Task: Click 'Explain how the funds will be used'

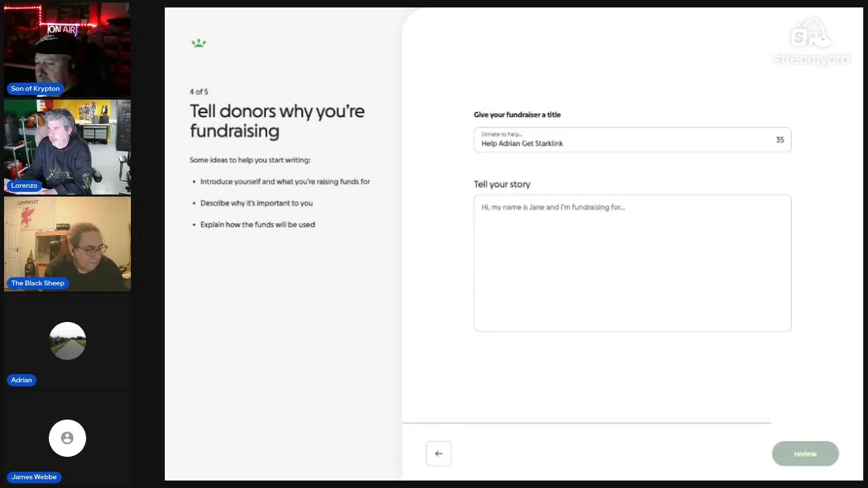Action: click(258, 224)
